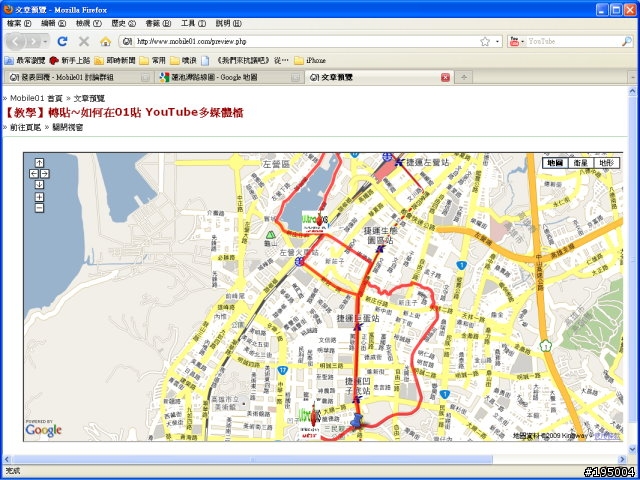640x480 pixels.
Task: Click the vertical scrollbar down arrow
Action: (633, 449)
